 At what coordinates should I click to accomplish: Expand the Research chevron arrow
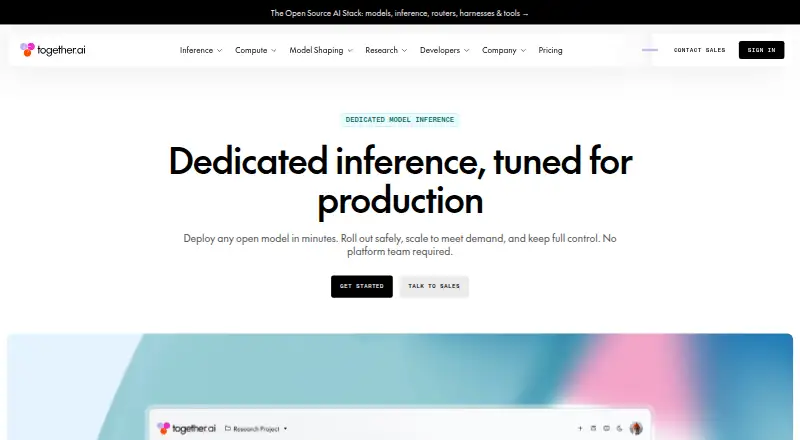[404, 51]
